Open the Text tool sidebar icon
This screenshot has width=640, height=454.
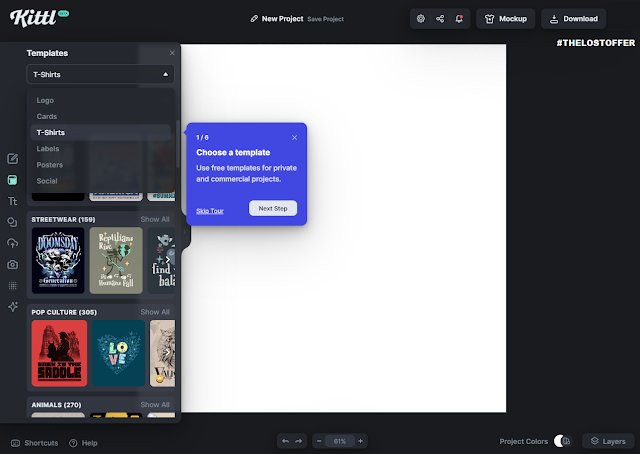13,201
